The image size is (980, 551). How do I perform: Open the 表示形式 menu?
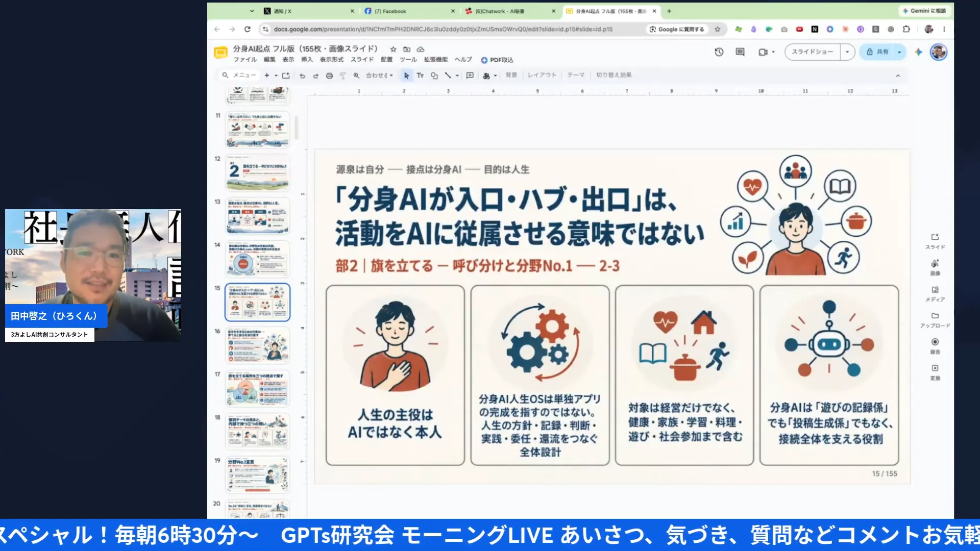pyautogui.click(x=332, y=60)
